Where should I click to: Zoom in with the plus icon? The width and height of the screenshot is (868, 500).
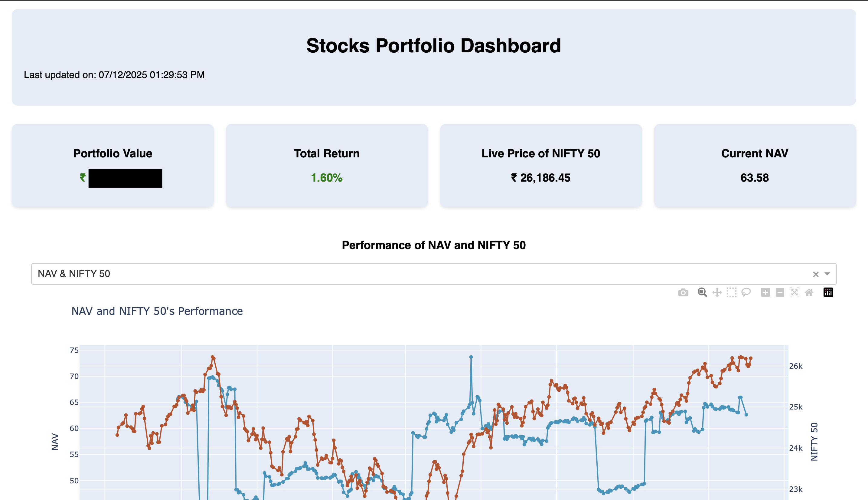[765, 293]
